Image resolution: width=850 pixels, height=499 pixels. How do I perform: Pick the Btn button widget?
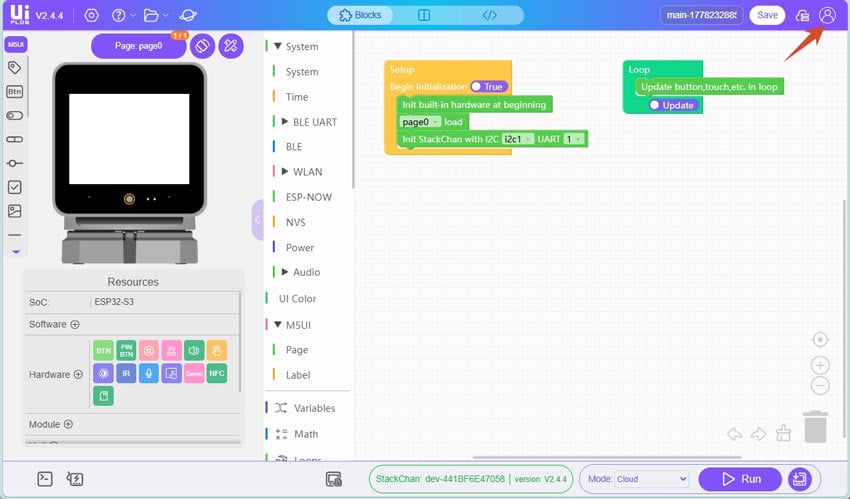pyautogui.click(x=15, y=92)
